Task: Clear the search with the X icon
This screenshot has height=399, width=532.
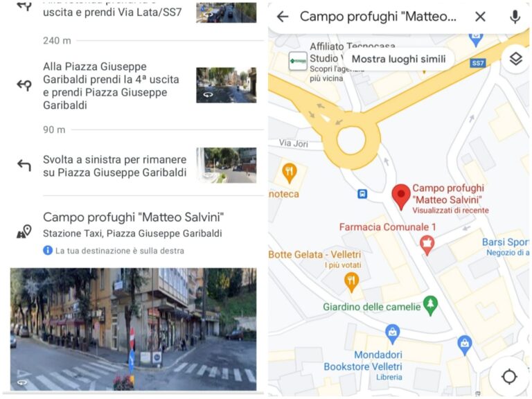Action: click(x=480, y=17)
